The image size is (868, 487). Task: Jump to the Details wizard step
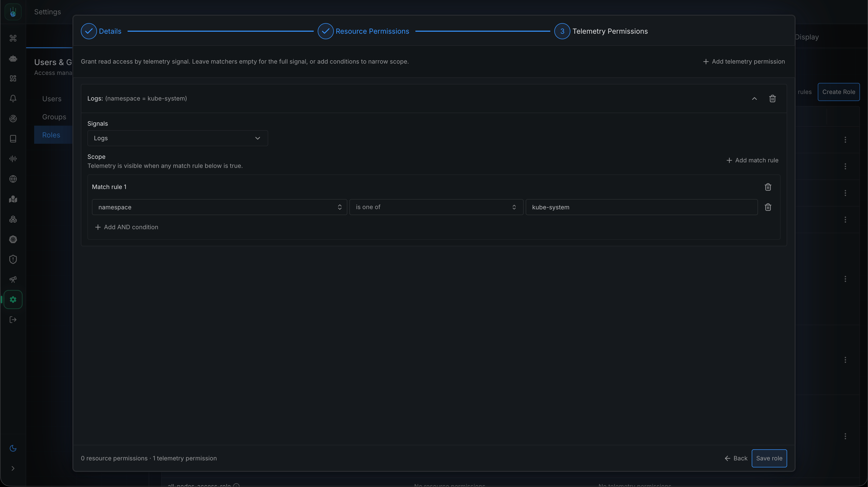pos(101,31)
